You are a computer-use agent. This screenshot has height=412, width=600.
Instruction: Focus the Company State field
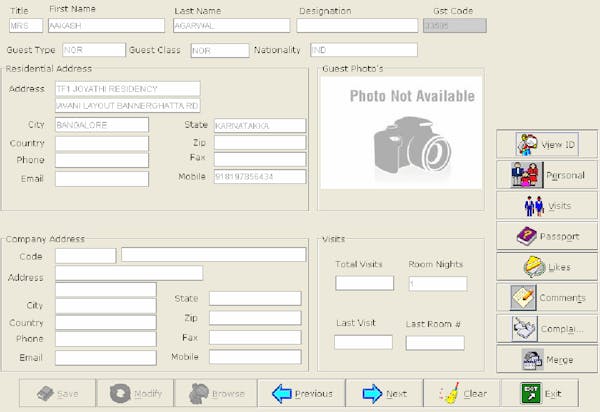[255, 298]
